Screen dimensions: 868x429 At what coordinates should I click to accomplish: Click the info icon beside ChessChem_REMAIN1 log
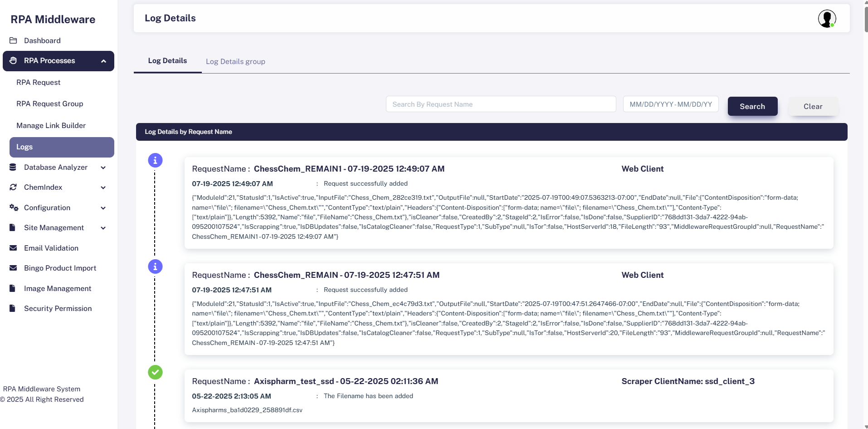(x=155, y=160)
